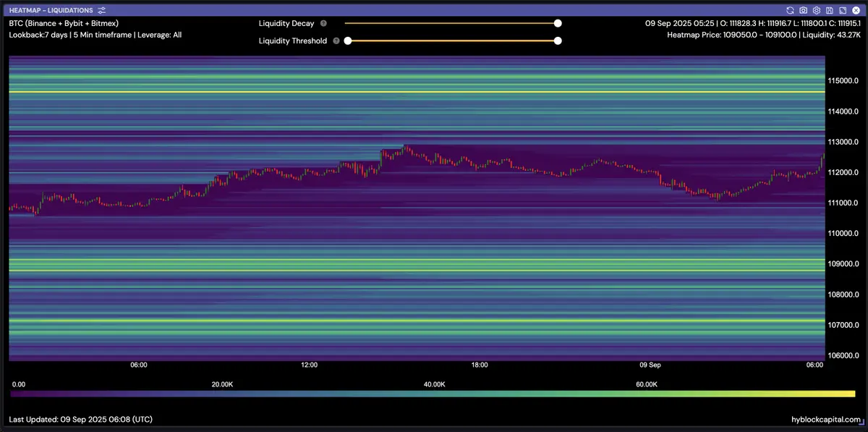
Task: Click the Liquidity Decay slider handle
Action: (558, 23)
